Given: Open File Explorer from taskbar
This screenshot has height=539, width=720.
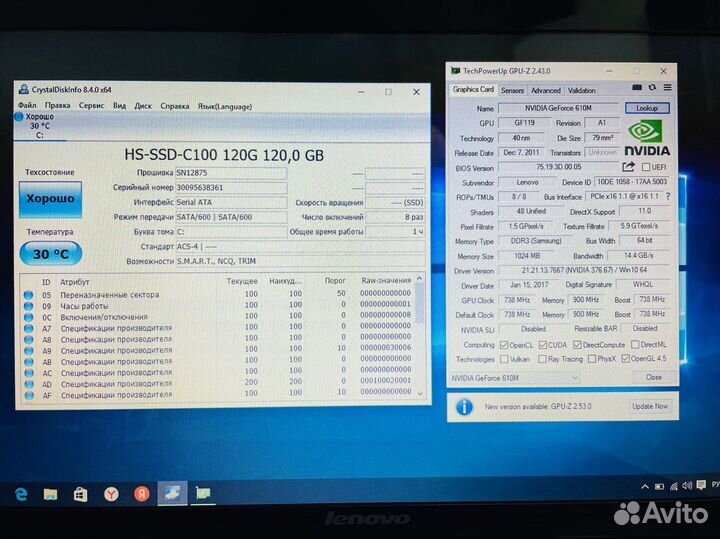Looking at the screenshot, I should point(50,494).
